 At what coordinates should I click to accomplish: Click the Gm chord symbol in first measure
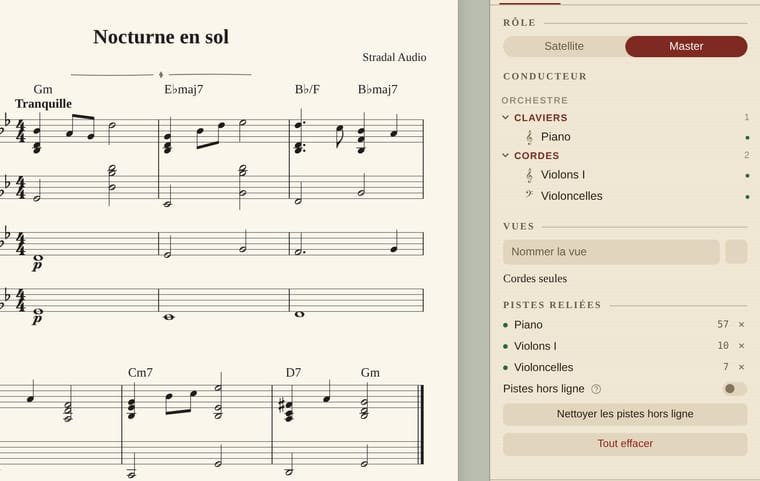[x=43, y=89]
